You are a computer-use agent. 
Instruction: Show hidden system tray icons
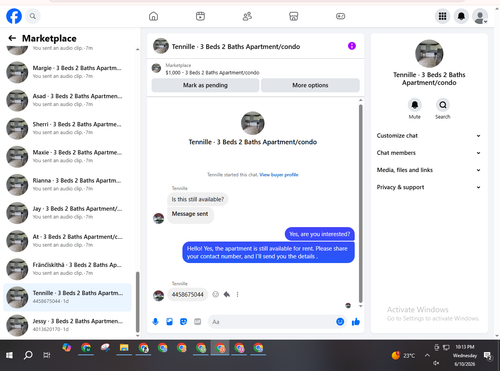coord(427,355)
